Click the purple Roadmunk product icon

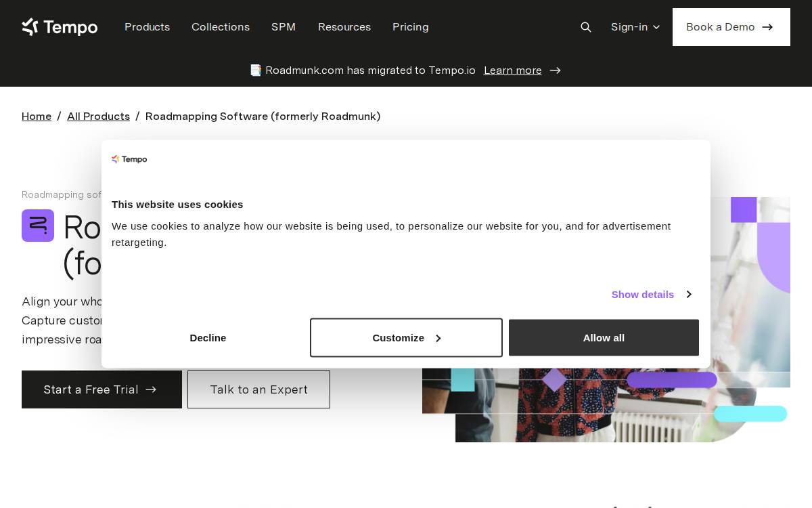pos(38,226)
